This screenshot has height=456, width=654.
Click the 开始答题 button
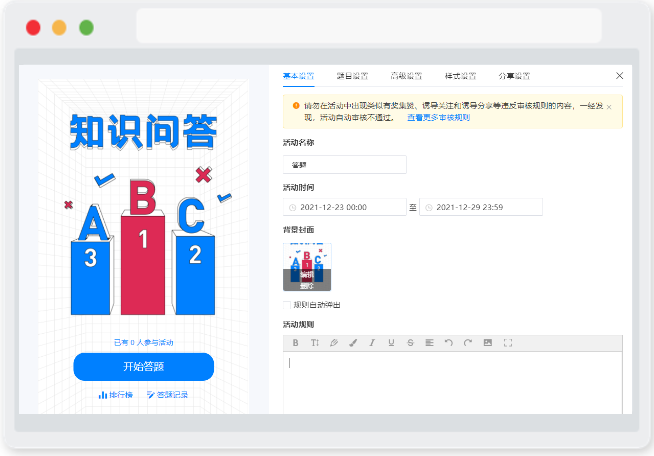tap(143, 367)
